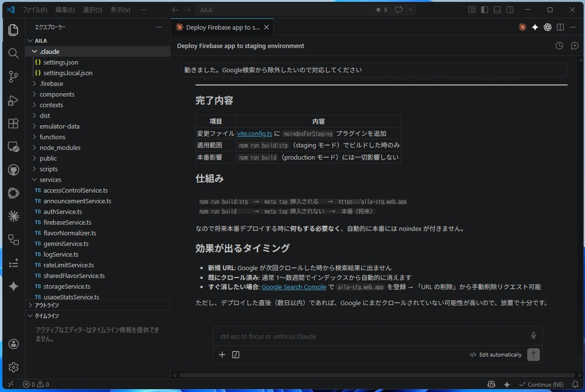
Task: Click the white sparkle icon in editor toolbar
Action: pyautogui.click(x=535, y=27)
